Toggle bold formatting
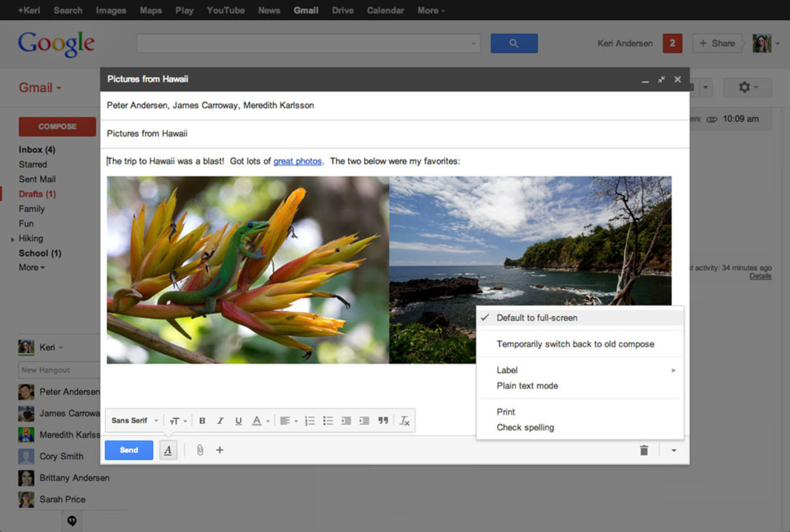790x532 pixels. tap(202, 420)
